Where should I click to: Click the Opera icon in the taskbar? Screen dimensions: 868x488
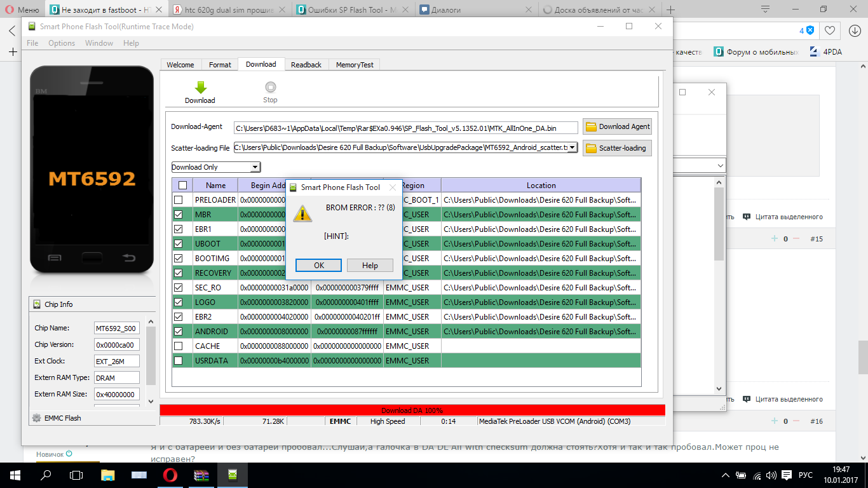coord(170,475)
